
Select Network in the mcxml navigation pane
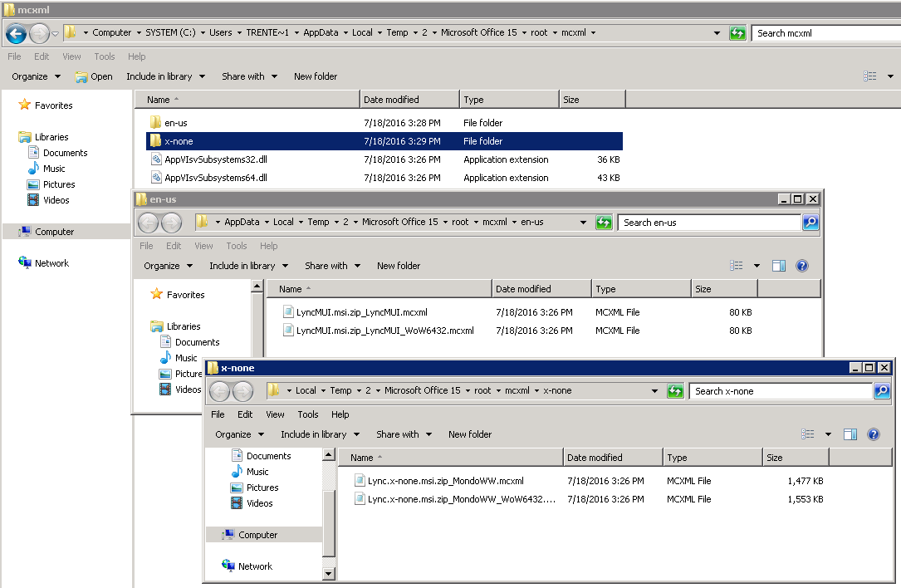51,263
